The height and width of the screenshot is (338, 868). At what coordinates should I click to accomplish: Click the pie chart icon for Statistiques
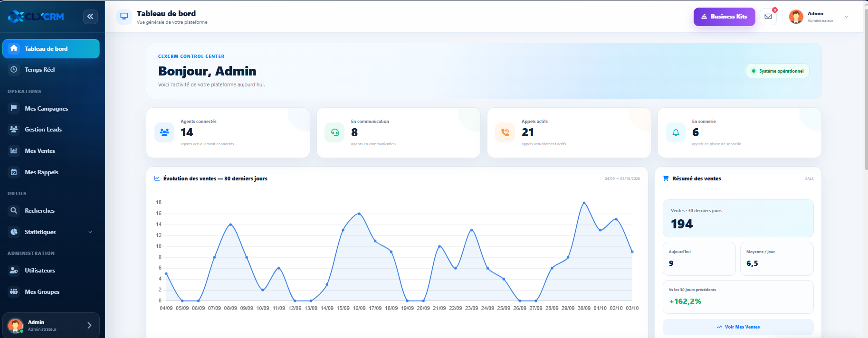[x=14, y=232]
